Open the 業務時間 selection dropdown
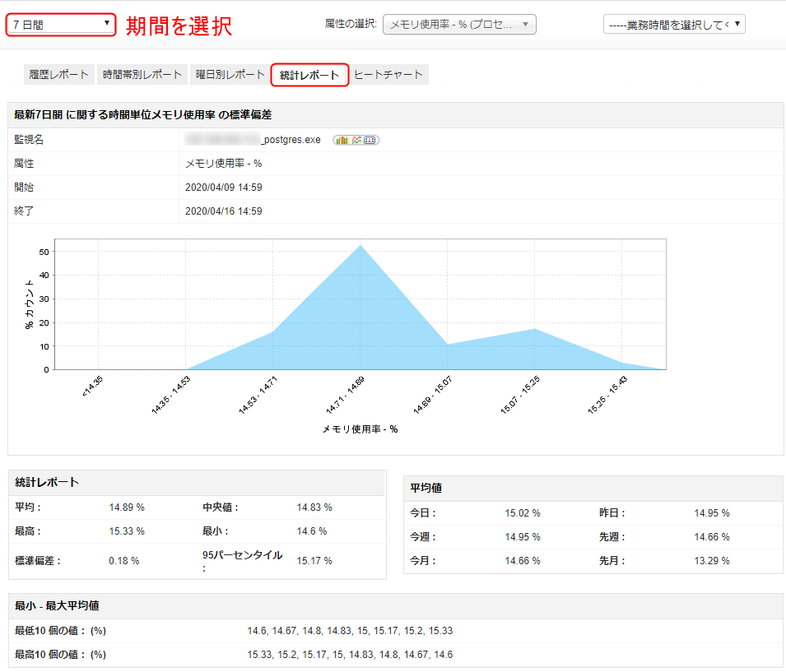The image size is (786, 672). coord(673,25)
